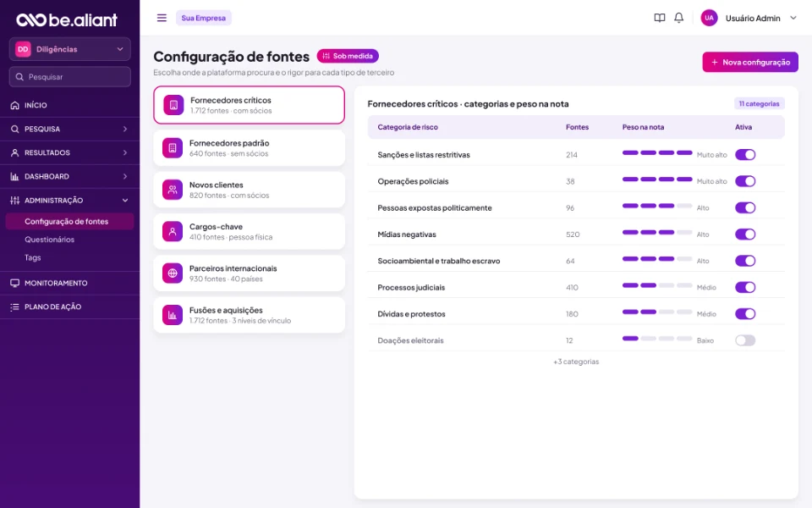Select the Novos clientes configuration card
Image resolution: width=812 pixels, height=508 pixels.
pos(249,190)
